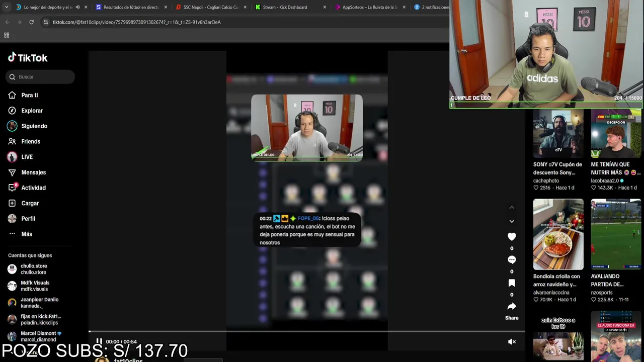Image resolution: width=644 pixels, height=362 pixels.
Task: Like the SONY α7V video 2516 heart
Action: pos(536,188)
